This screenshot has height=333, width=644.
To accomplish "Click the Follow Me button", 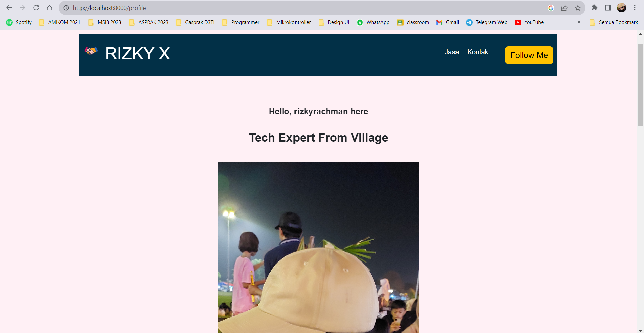I will [529, 55].
